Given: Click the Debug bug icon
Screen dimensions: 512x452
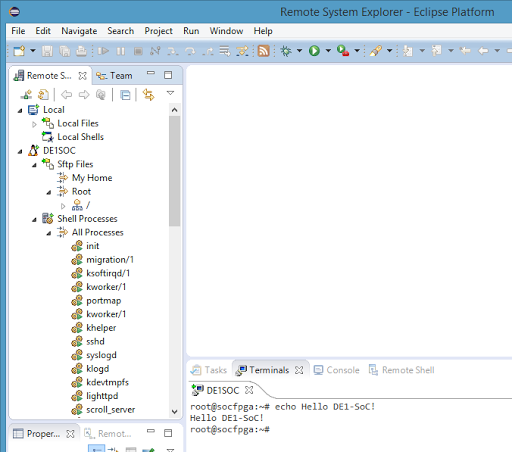Looking at the screenshot, I should pyautogui.click(x=286, y=51).
